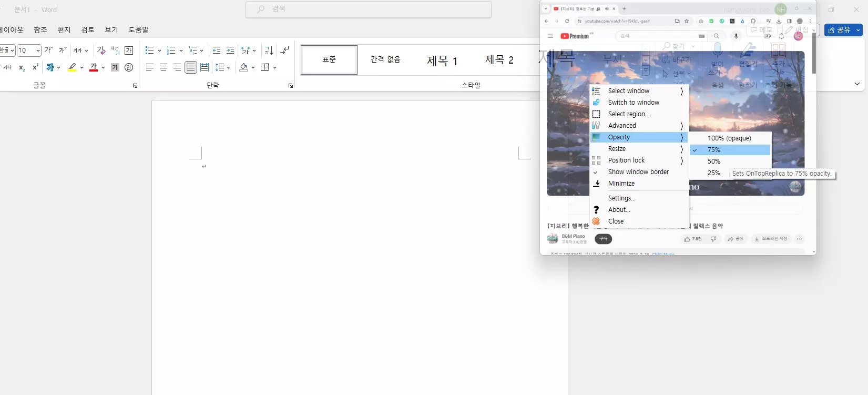868x395 pixels.
Task: Set opacity to 100% (opaque)
Action: [x=730, y=138]
